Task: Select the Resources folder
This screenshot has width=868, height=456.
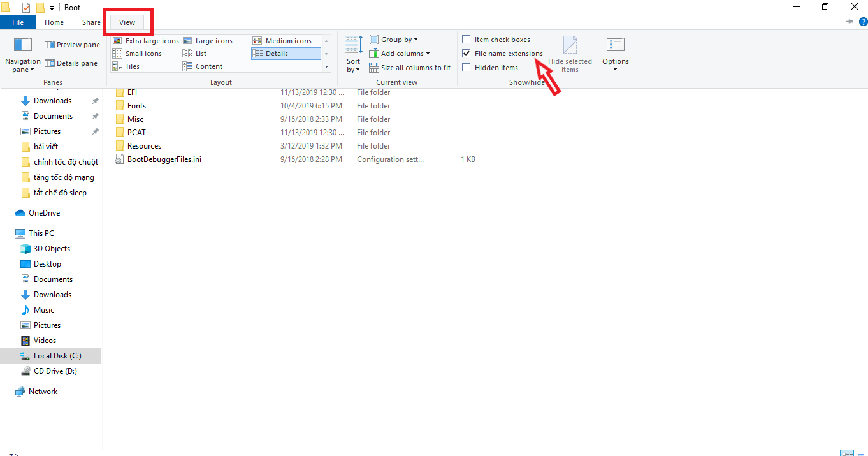Action: click(x=144, y=146)
